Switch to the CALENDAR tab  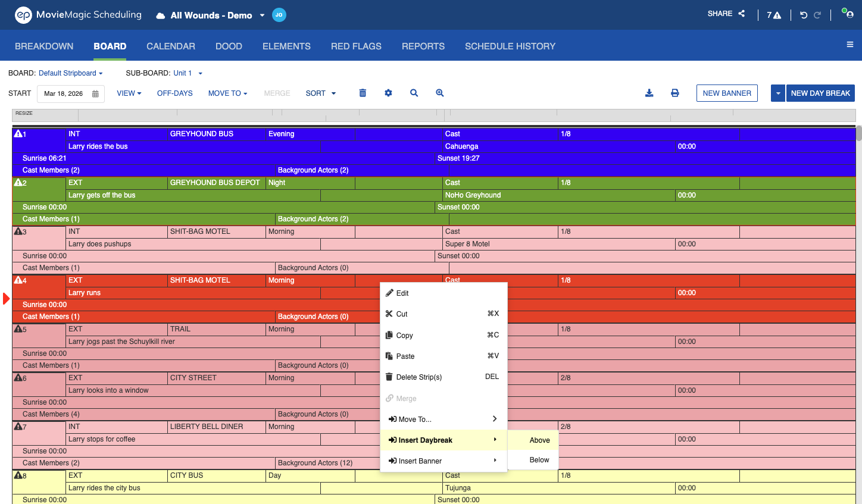tap(171, 46)
